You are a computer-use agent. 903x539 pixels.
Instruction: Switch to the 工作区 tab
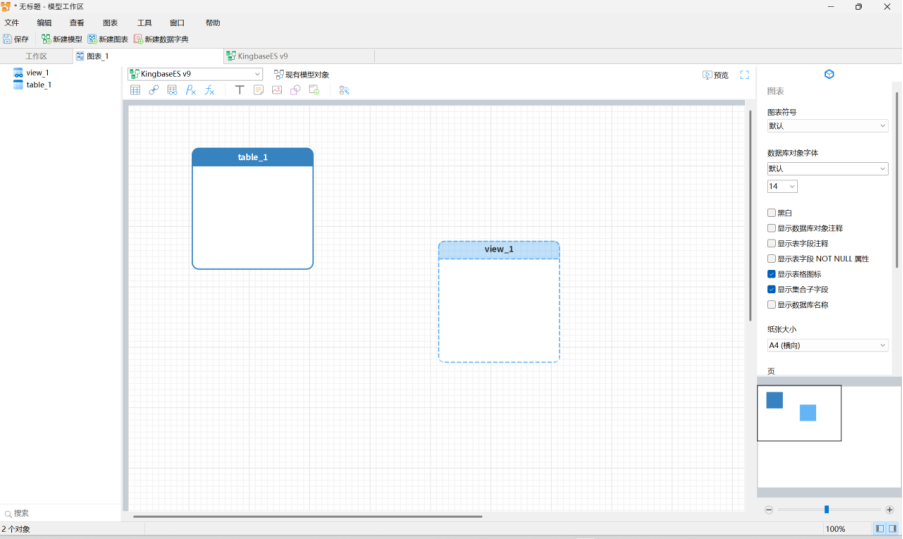pyautogui.click(x=36, y=56)
